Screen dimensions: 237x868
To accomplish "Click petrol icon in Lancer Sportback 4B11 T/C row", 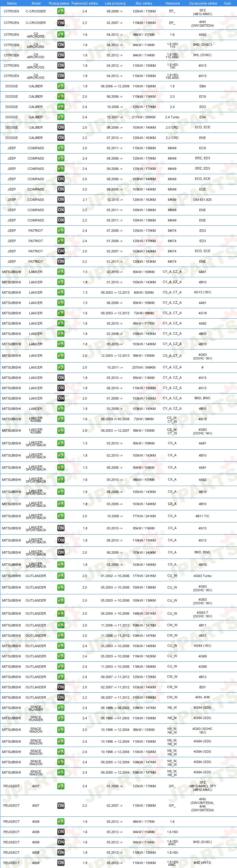I will click(x=61, y=516).
